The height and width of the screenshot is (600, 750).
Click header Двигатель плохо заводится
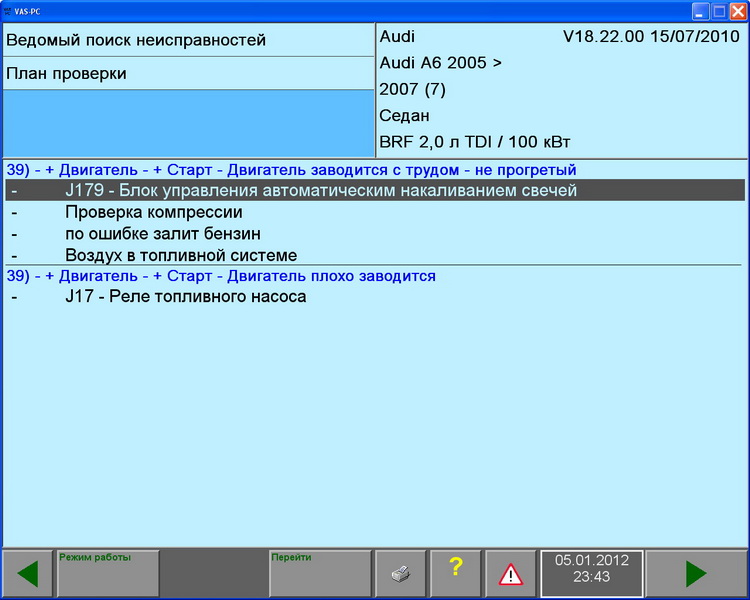[221, 275]
